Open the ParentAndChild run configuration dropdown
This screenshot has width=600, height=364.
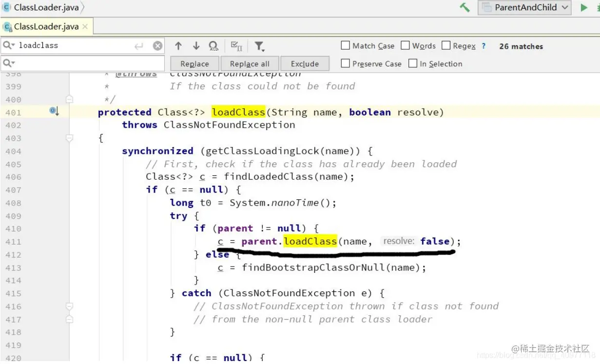524,7
